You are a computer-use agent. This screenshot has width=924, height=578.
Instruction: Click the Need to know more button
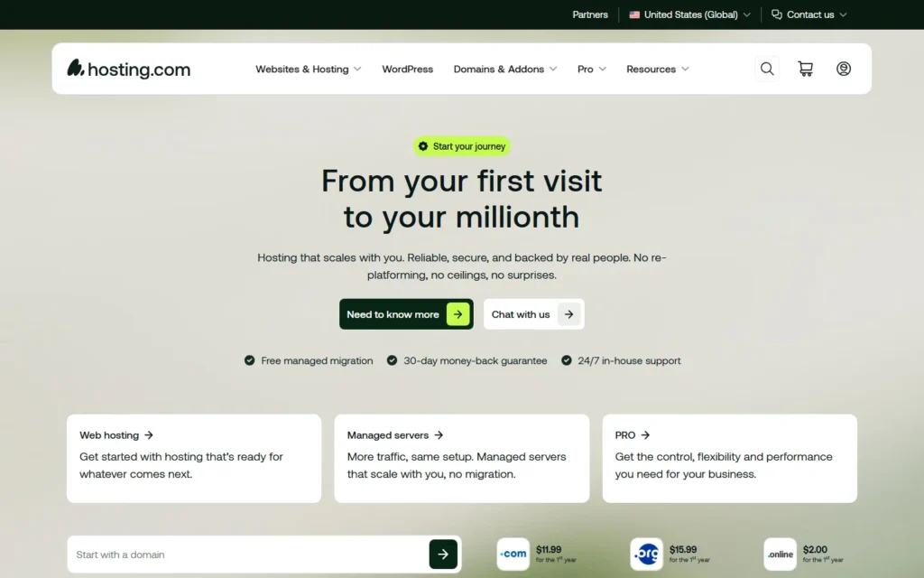406,314
